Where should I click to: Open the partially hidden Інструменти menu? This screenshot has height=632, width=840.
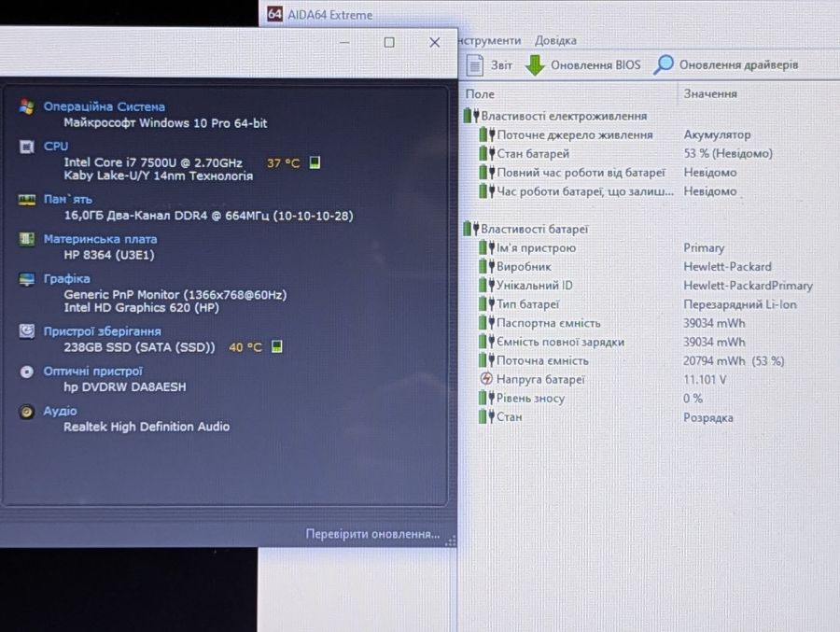click(x=490, y=40)
